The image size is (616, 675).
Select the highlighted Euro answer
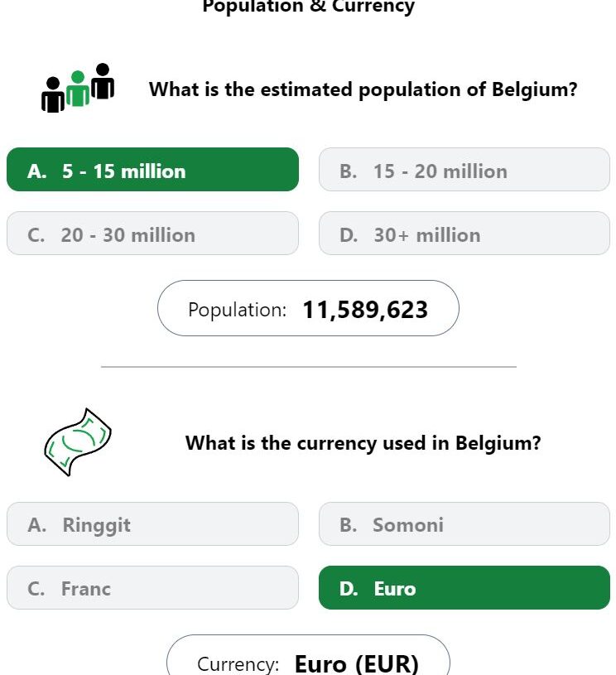click(x=464, y=587)
